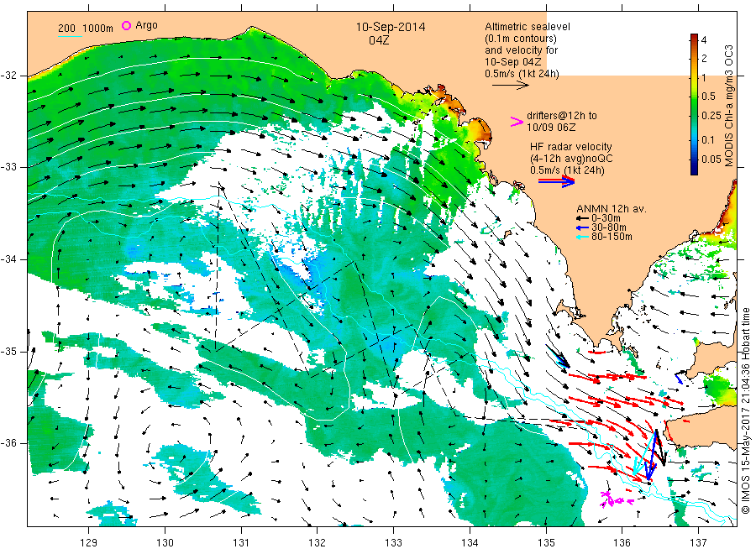The height and width of the screenshot is (554, 756).
Task: Click the '10/09 06Z' drifter time text
Action: coord(550,128)
